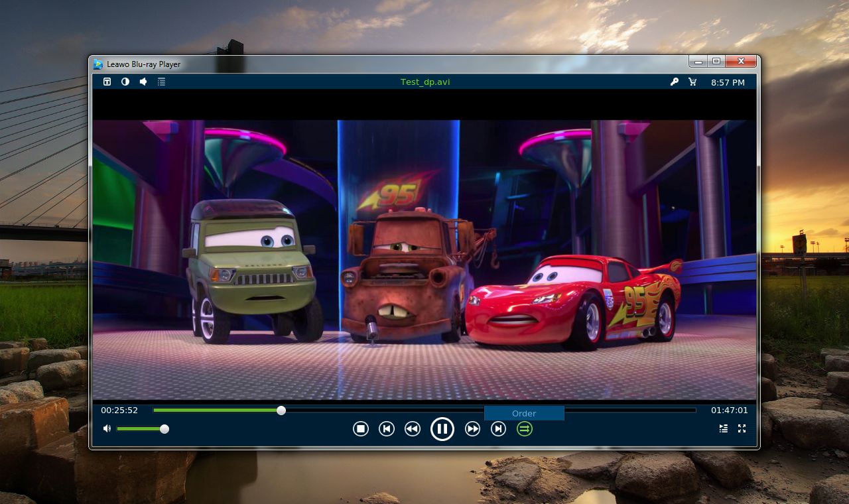Viewport: 849px width, 504px height.
Task: Close the Leawo Blu-ray Player window
Action: (x=740, y=61)
